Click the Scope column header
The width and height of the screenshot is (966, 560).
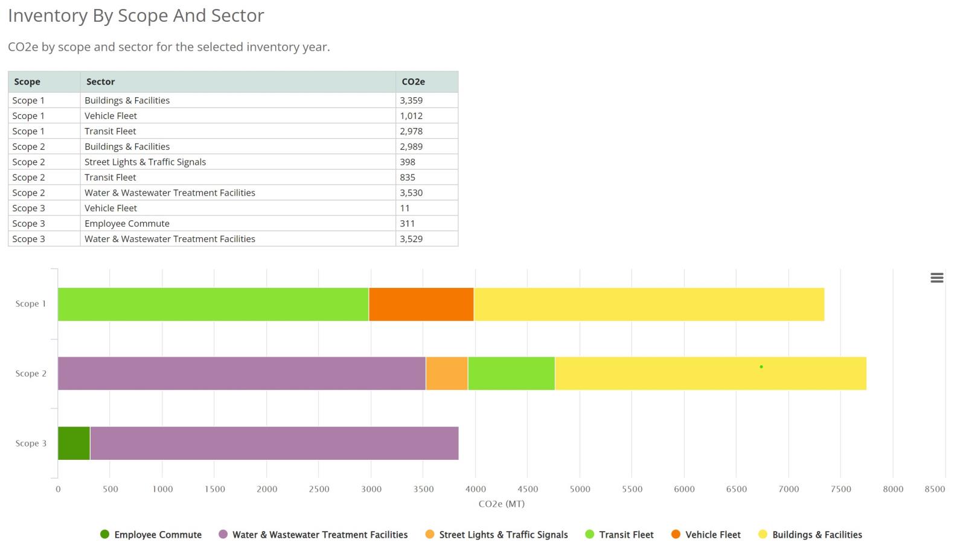tap(44, 81)
